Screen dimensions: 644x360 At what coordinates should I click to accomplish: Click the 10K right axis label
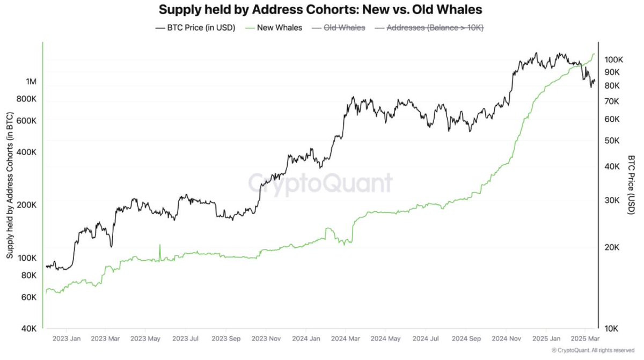point(613,328)
